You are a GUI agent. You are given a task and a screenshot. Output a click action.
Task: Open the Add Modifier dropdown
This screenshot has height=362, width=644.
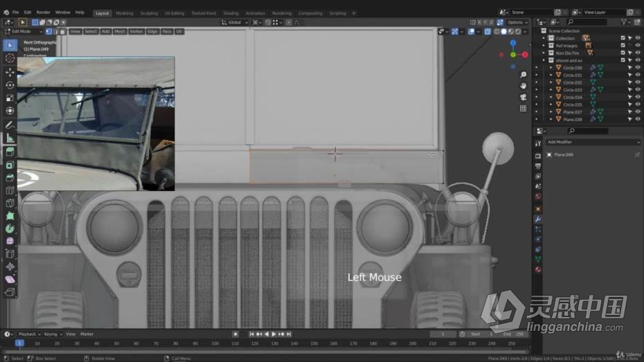pyautogui.click(x=593, y=142)
